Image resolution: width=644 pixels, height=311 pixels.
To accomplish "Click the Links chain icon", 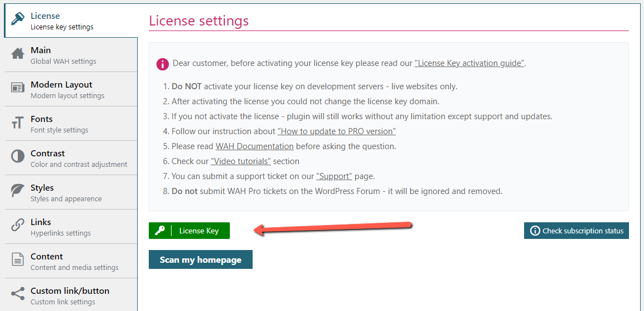I will click(18, 225).
